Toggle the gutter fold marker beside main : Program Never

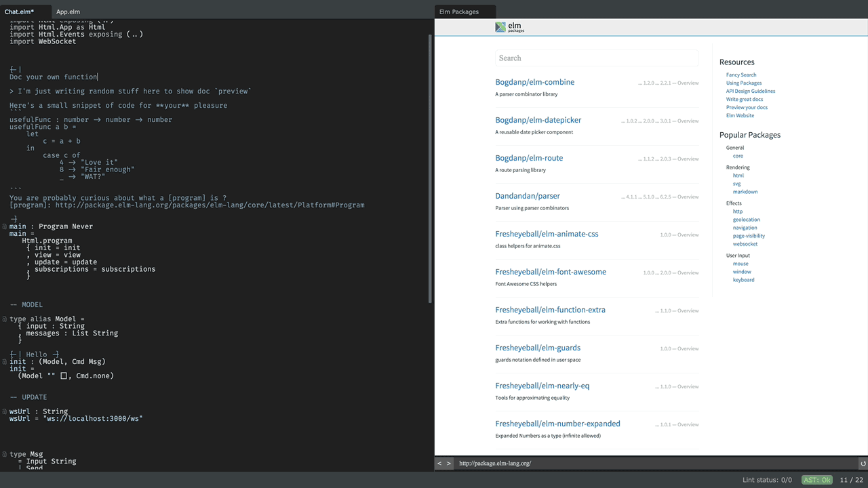coord(5,226)
